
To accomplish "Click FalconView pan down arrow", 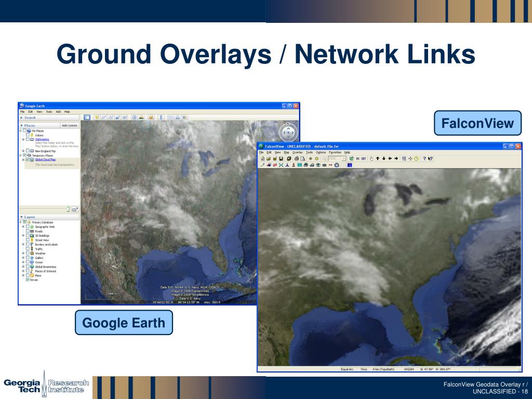I will (384, 158).
